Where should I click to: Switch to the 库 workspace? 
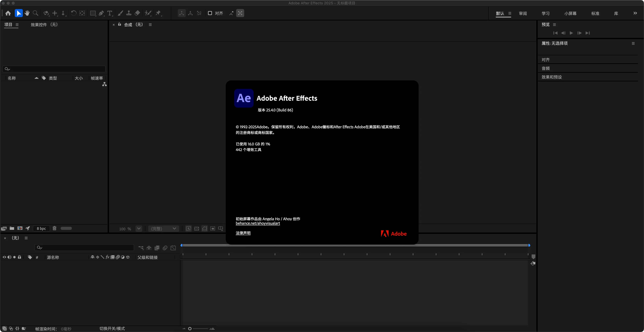click(616, 13)
